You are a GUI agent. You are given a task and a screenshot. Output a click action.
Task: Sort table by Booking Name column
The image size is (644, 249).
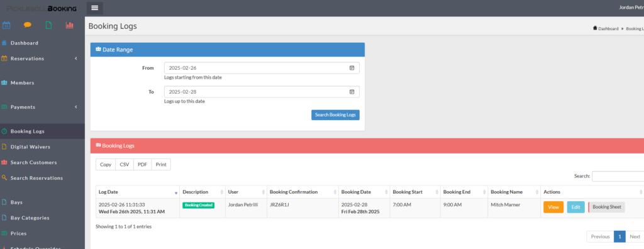pyautogui.click(x=514, y=192)
